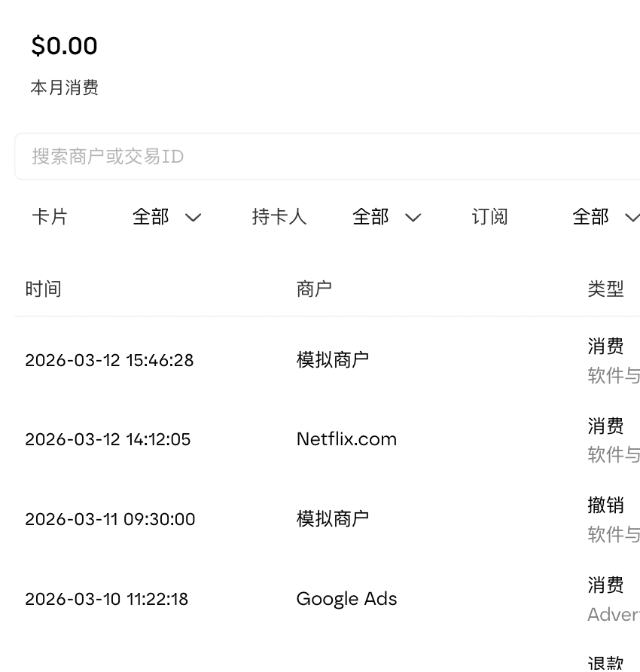
Task: Open the 持卡人 filter dropdown
Action: point(387,217)
